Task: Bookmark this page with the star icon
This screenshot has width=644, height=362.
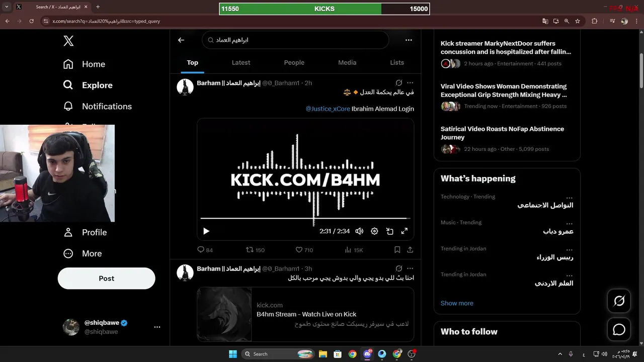Action: [578, 21]
